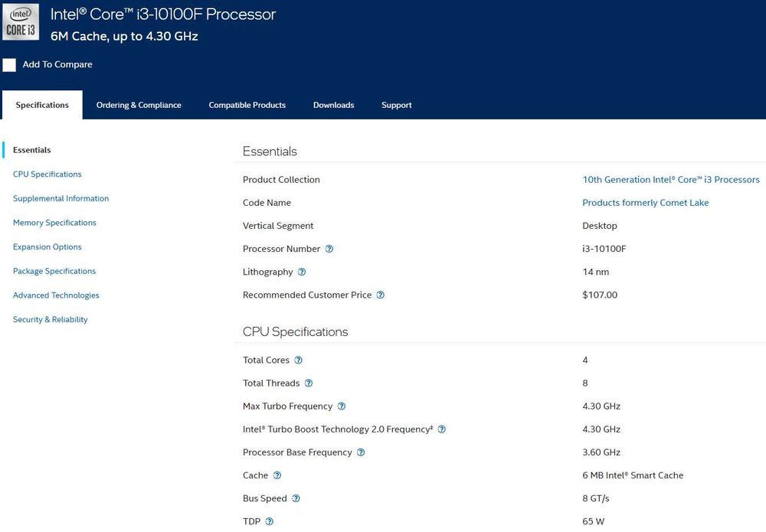This screenshot has height=532, width=766.
Task: Open help icon next to Cache
Action: coord(277,475)
